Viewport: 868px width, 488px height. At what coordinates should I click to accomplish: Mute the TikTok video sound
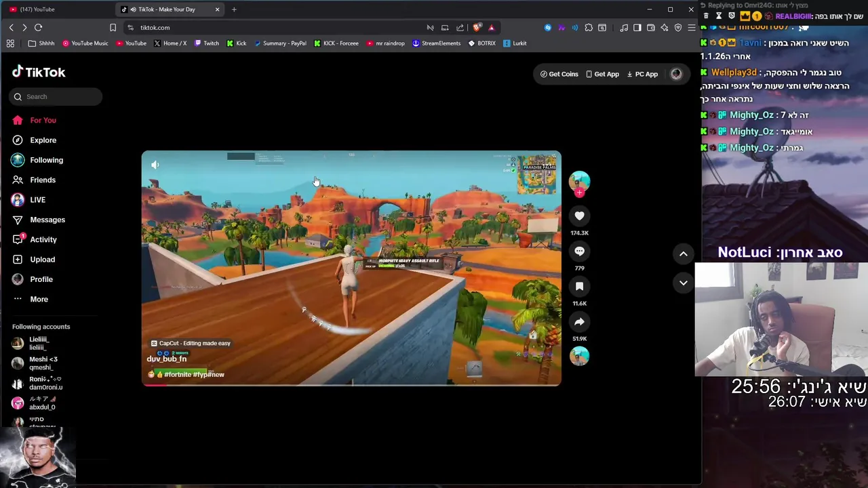click(x=155, y=165)
